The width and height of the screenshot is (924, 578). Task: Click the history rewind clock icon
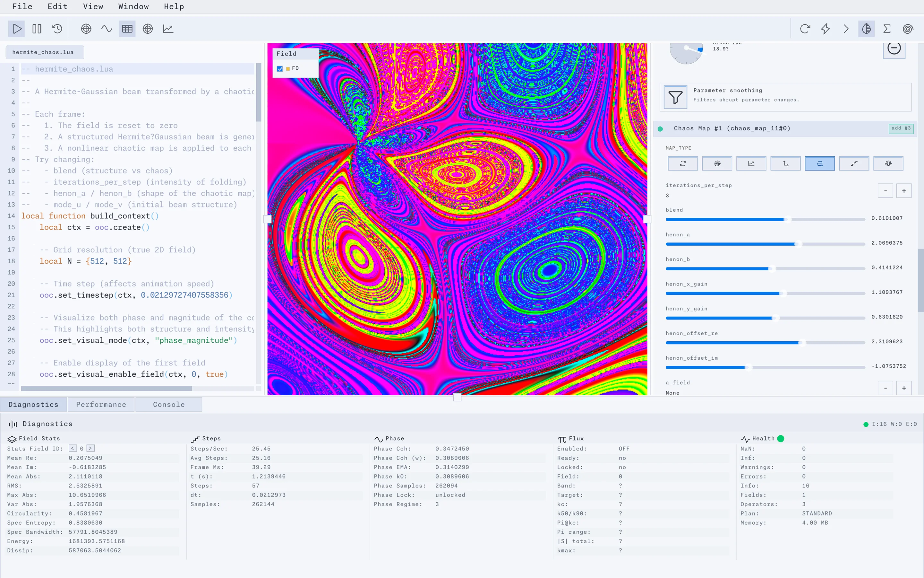pyautogui.click(x=57, y=29)
